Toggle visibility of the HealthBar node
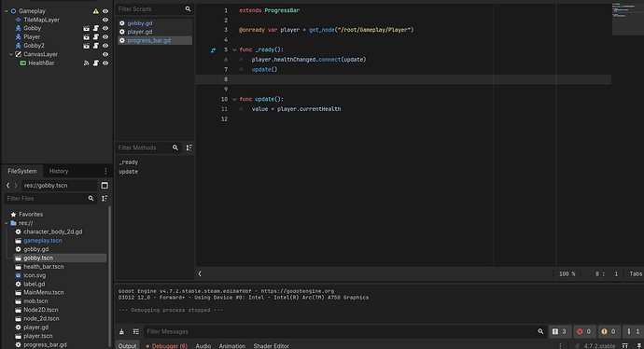The width and height of the screenshot is (644, 349). 105,63
